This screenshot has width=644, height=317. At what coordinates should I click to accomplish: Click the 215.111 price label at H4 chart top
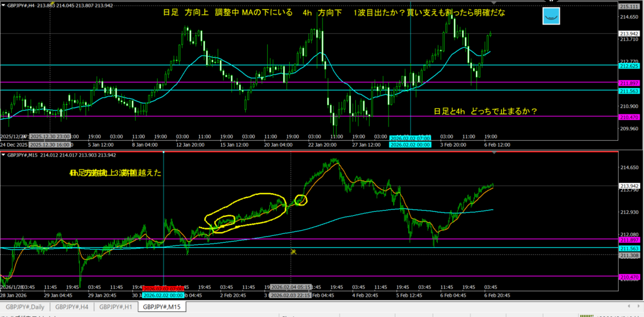tap(630, 6)
